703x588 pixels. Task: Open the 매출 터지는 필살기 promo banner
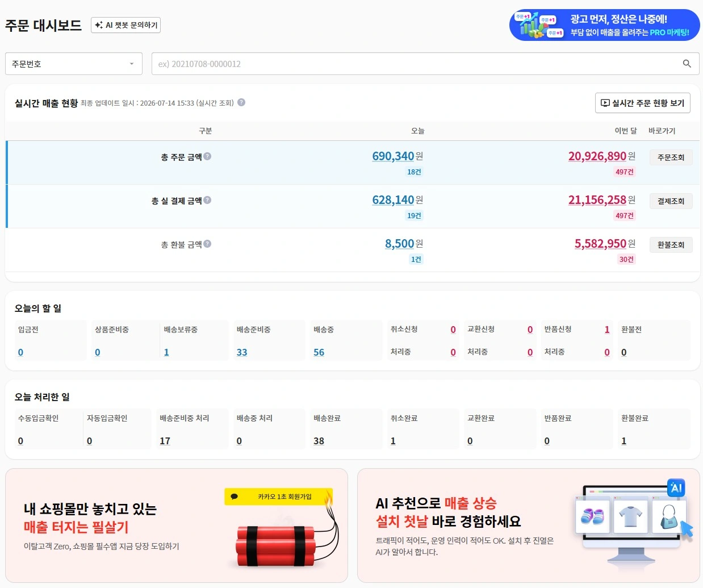click(177, 525)
